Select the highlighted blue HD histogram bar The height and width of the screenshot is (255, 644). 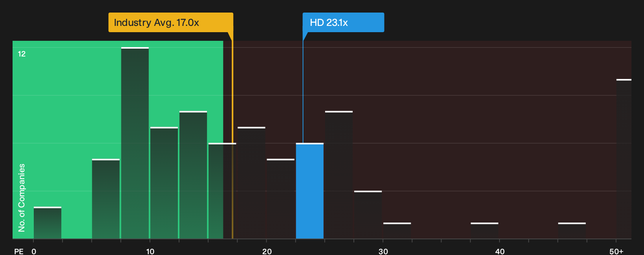click(310, 191)
